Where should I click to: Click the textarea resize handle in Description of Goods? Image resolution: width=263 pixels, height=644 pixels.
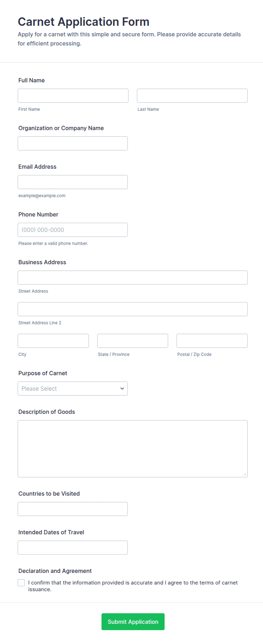pyautogui.click(x=245, y=474)
